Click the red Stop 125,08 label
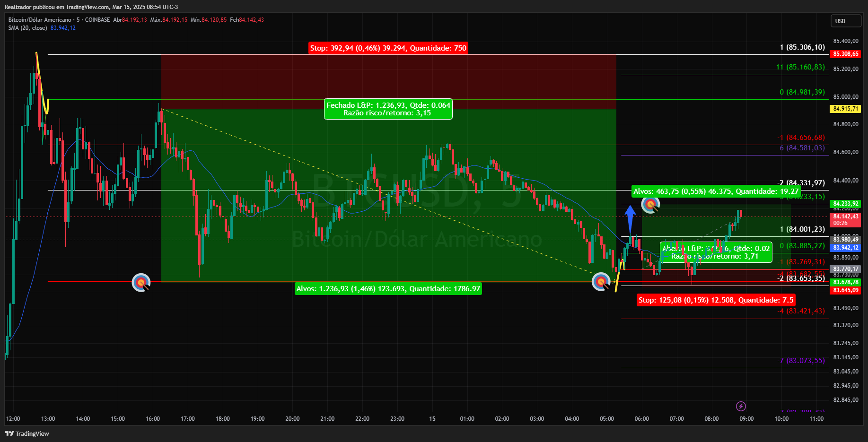The image size is (868, 442). pyautogui.click(x=716, y=300)
